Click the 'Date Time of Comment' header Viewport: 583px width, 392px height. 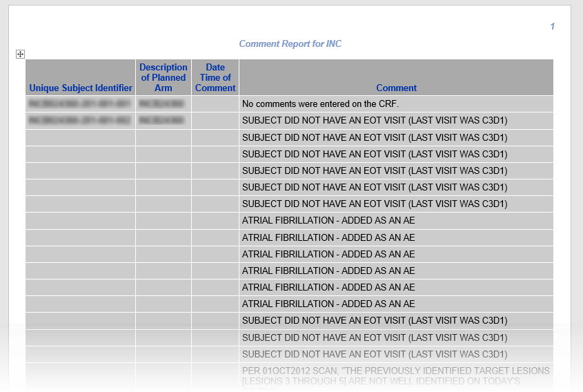pos(215,77)
